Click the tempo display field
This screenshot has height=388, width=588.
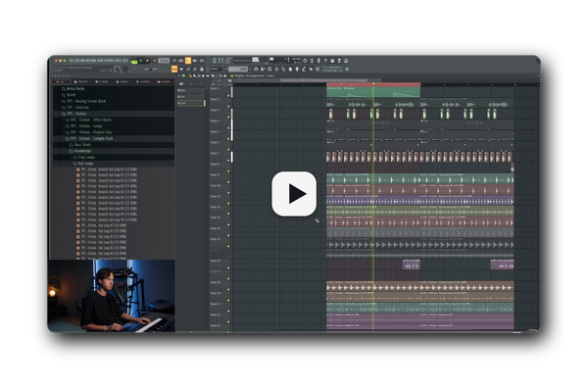tap(164, 61)
